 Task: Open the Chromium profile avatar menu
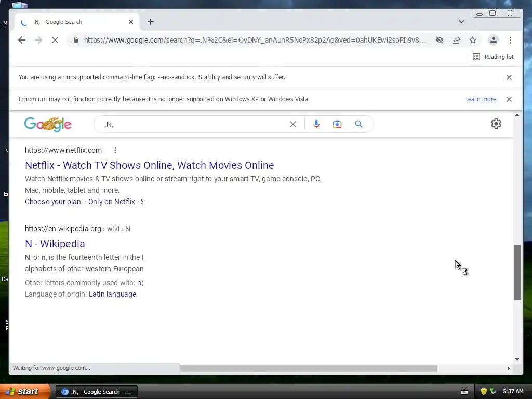pyautogui.click(x=494, y=40)
